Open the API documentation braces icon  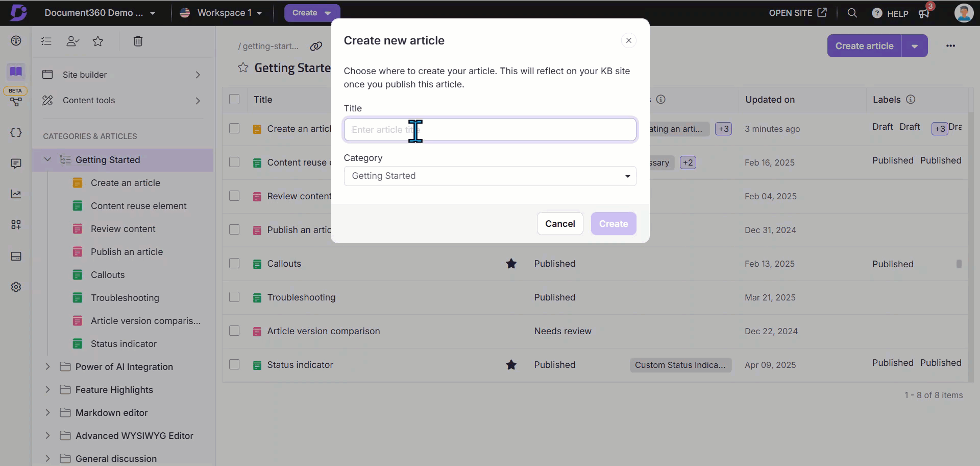point(16,133)
